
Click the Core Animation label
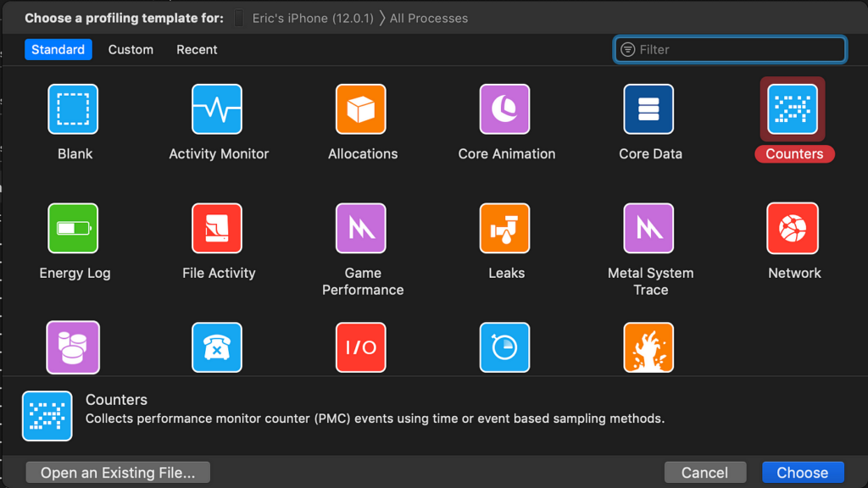click(x=507, y=154)
